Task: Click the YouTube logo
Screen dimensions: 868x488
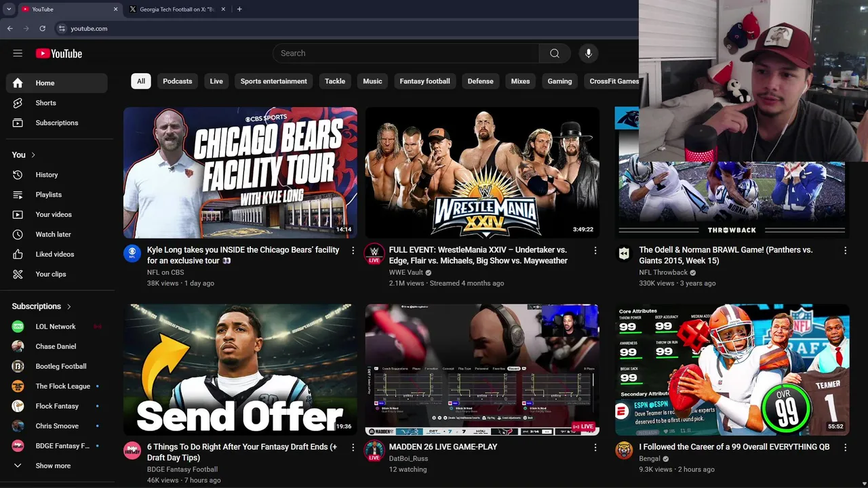Action: (x=59, y=54)
